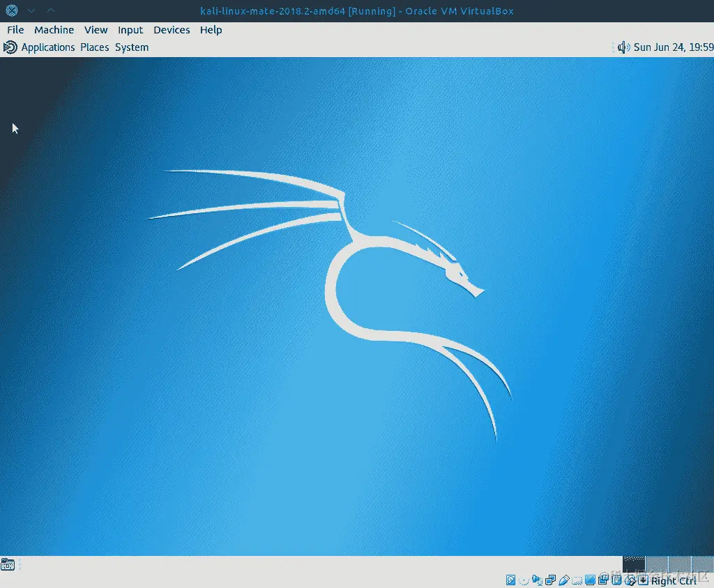Open the Machine menu
Screen dimensions: 714x588
coord(54,30)
